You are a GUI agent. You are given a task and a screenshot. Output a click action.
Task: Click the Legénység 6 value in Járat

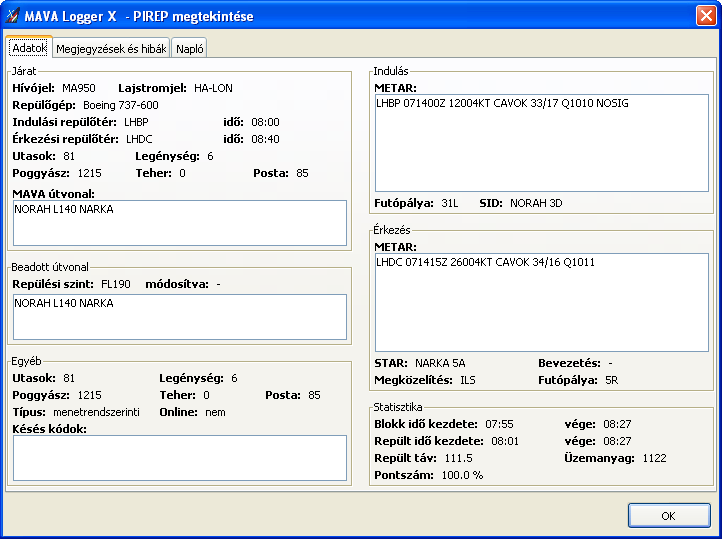point(210,156)
